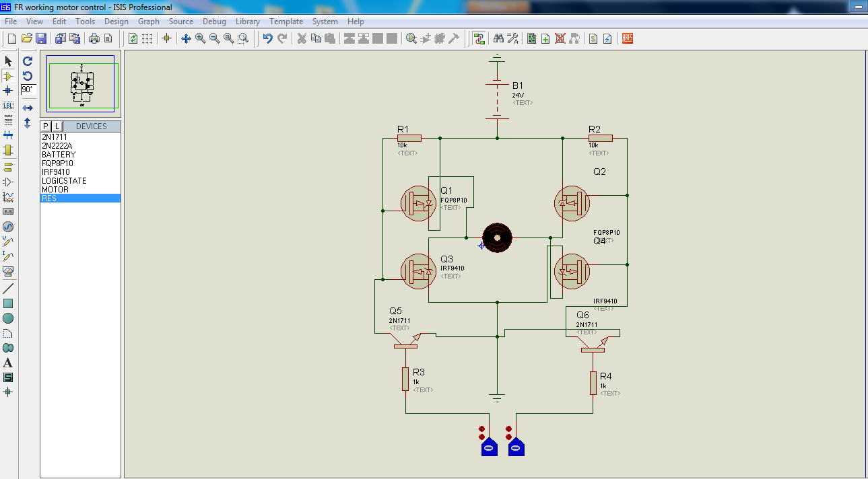Click the Print design icon
This screenshot has width=868, height=479.
pyautogui.click(x=94, y=38)
